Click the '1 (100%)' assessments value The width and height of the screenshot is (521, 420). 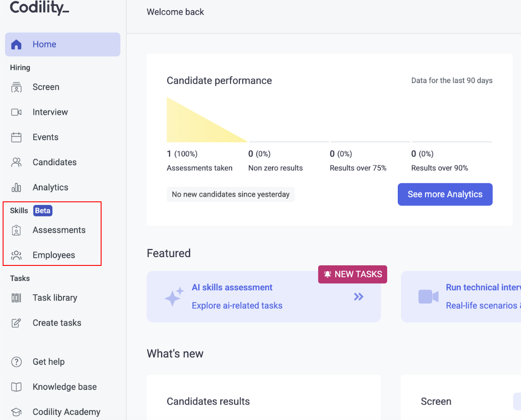coord(182,154)
